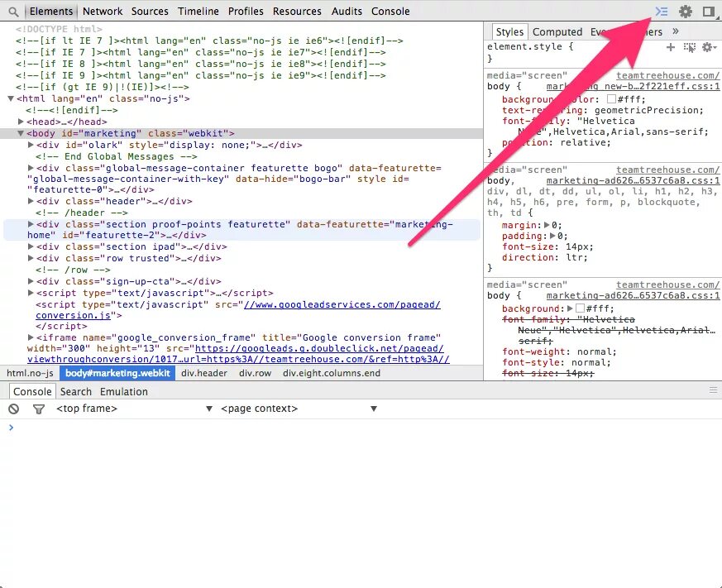The image size is (722, 588).
Task: Click the search magnifier icon in the DevTools toolbar
Action: click(x=14, y=11)
